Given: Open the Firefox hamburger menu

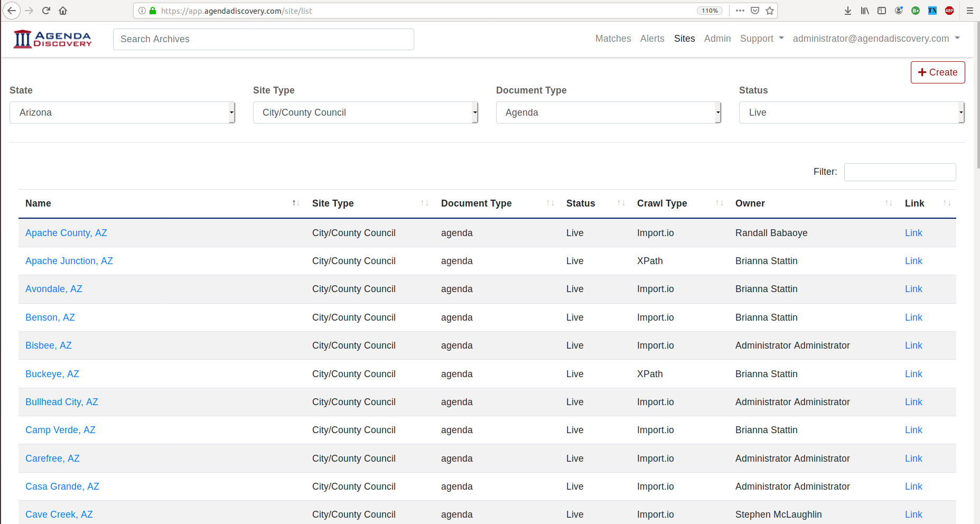Looking at the screenshot, I should [969, 11].
